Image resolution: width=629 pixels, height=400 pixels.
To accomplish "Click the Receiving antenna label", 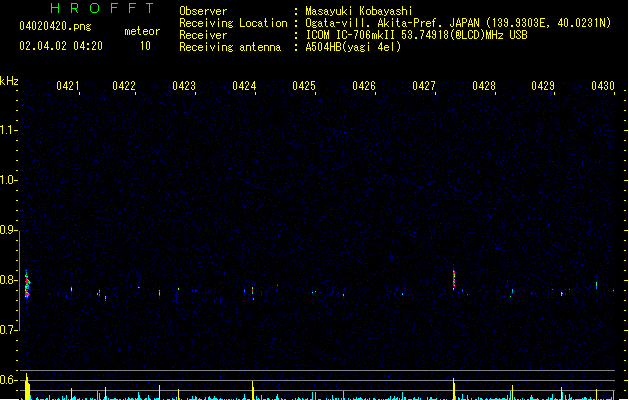I will tap(230, 47).
